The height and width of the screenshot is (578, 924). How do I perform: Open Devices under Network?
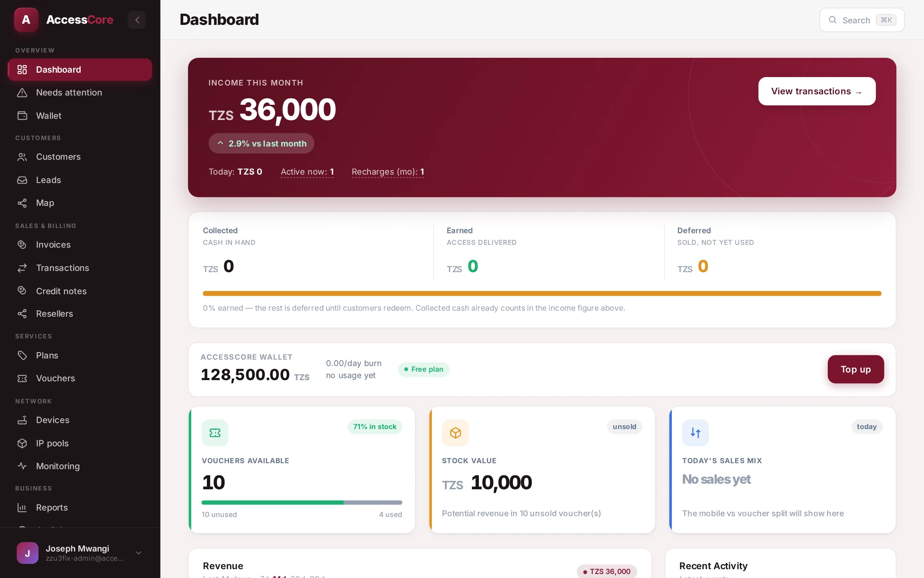[x=80, y=420]
